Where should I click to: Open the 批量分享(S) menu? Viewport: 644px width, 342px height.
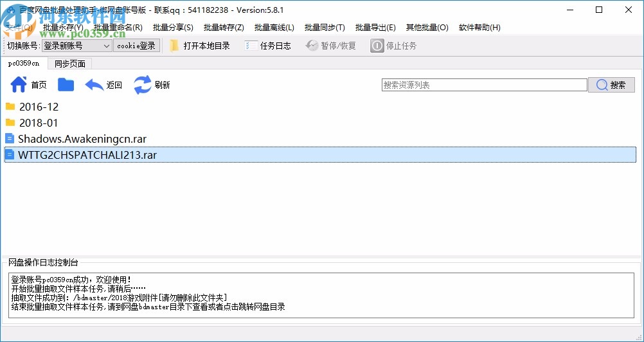click(x=173, y=28)
